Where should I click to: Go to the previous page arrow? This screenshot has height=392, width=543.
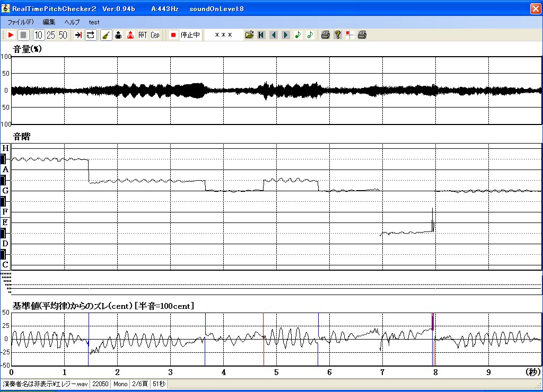point(274,35)
